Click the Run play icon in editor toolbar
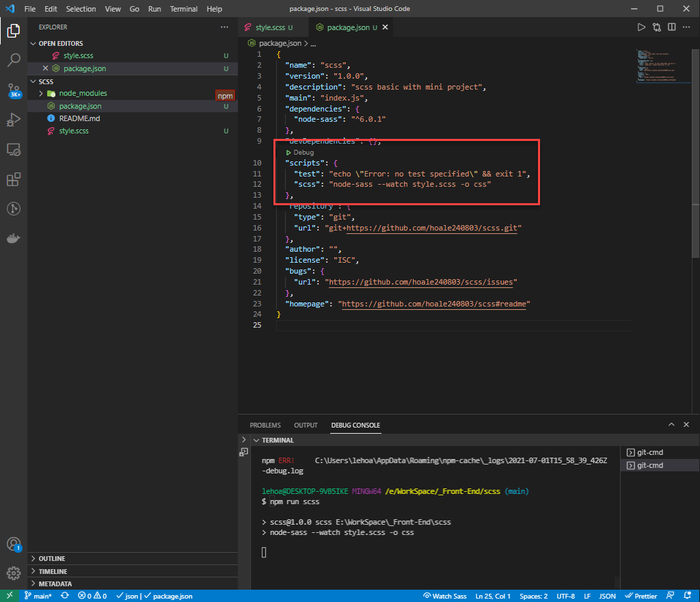Screen dimensions: 700x602 coord(641,27)
